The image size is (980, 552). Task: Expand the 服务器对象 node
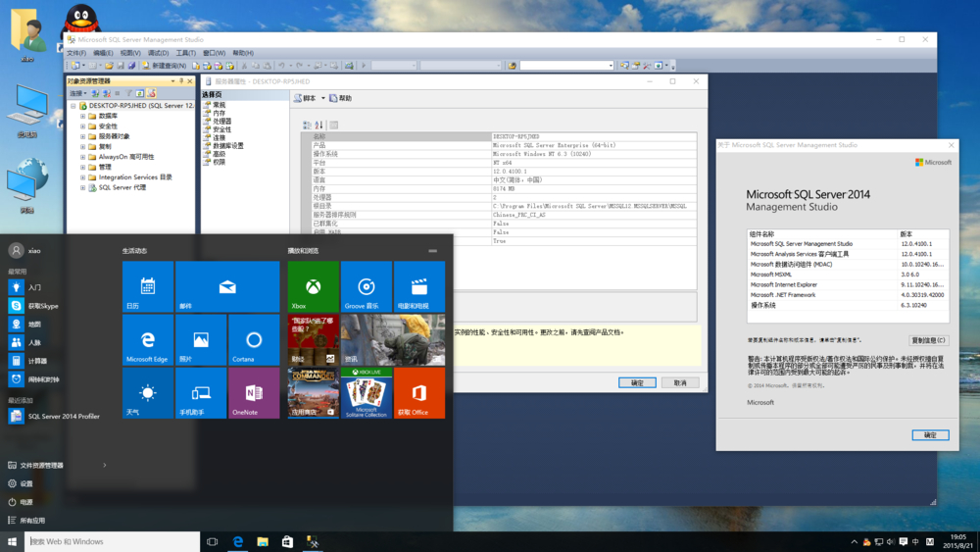click(82, 136)
